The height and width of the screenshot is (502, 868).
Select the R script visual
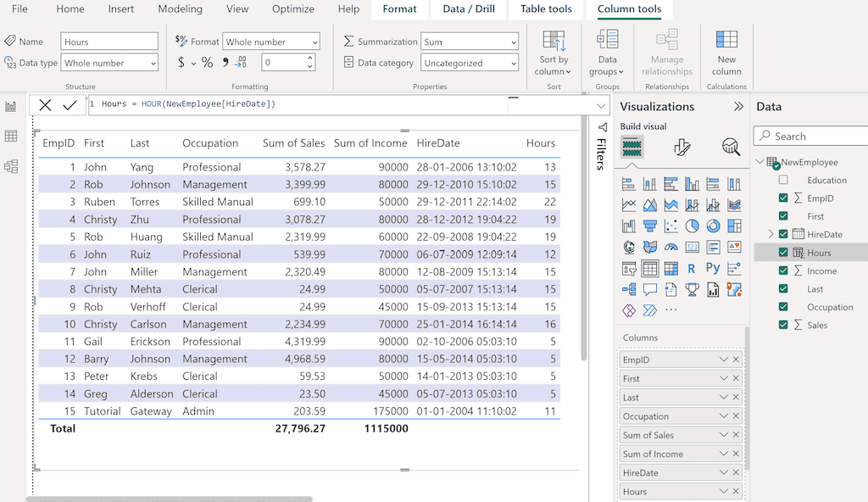click(690, 268)
